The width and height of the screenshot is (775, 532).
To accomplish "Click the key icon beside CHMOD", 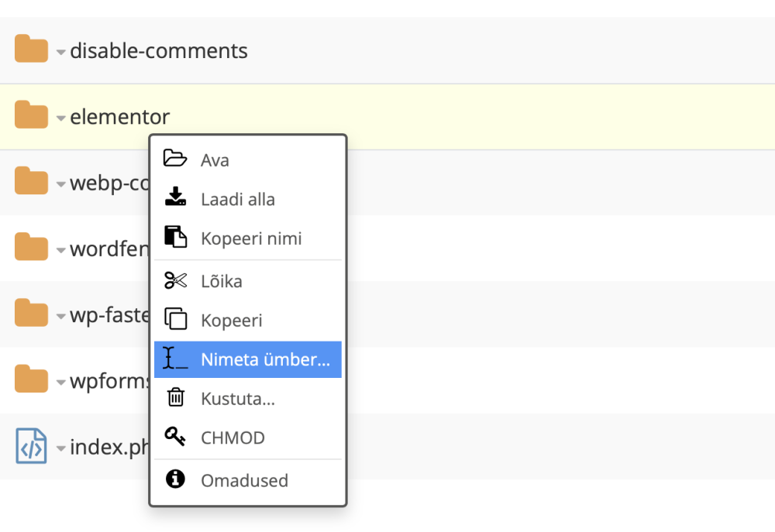I will click(176, 437).
